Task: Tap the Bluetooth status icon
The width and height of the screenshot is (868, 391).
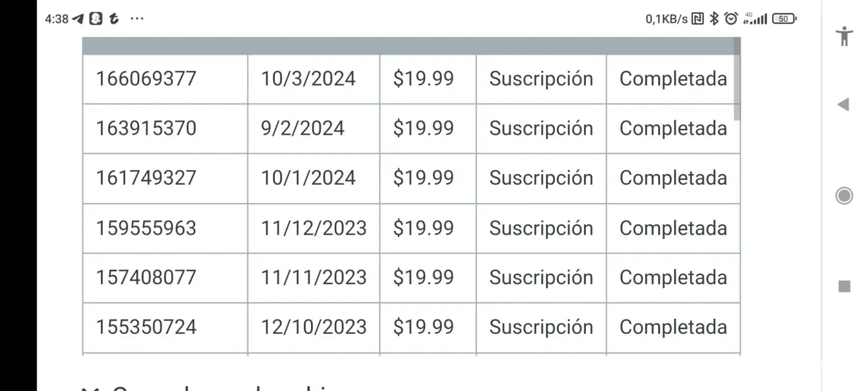Action: 714,19
